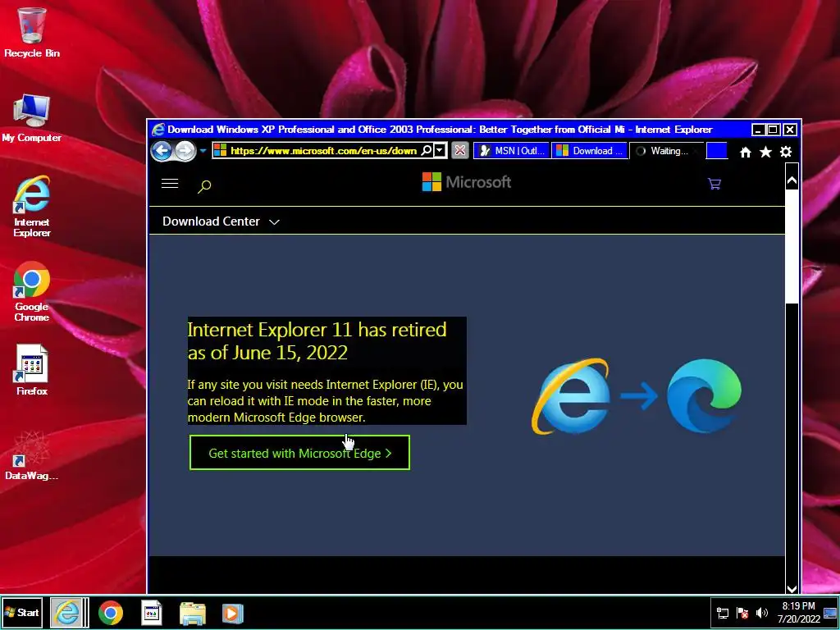Expand the Download Center dropdown
This screenshot has height=630, width=840.
click(x=221, y=221)
